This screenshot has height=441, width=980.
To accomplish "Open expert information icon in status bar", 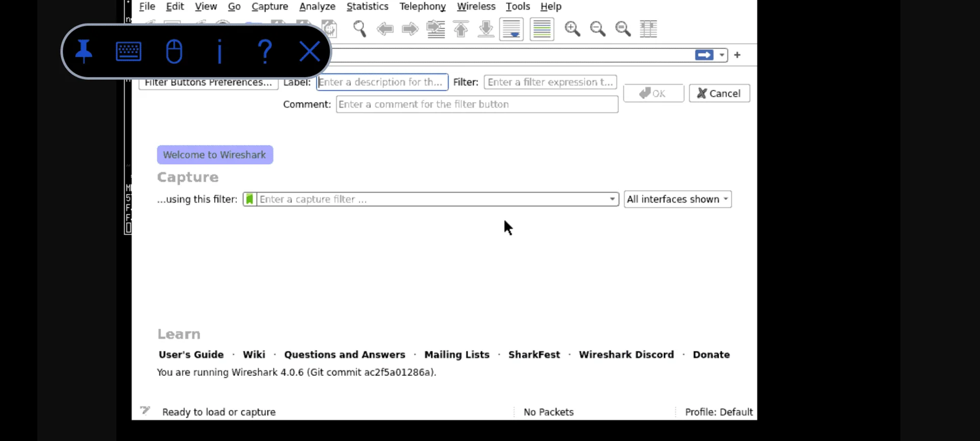I will click(x=145, y=411).
